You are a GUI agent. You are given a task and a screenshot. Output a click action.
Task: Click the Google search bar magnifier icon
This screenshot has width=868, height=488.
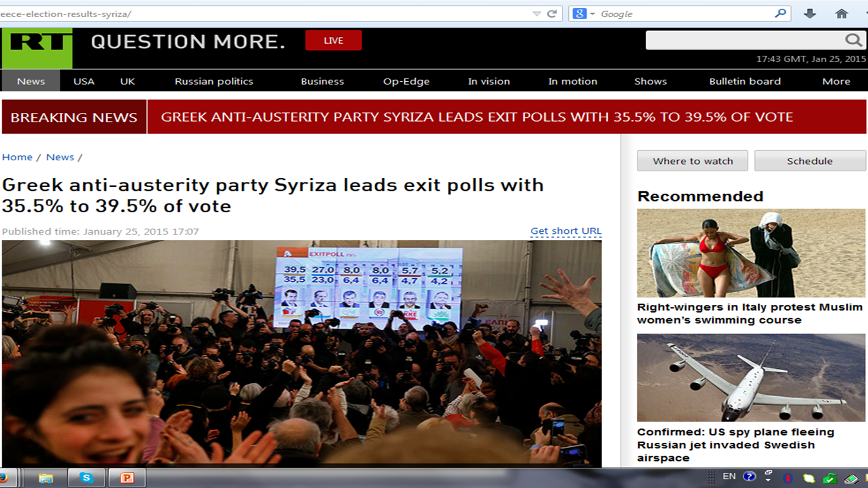point(780,13)
